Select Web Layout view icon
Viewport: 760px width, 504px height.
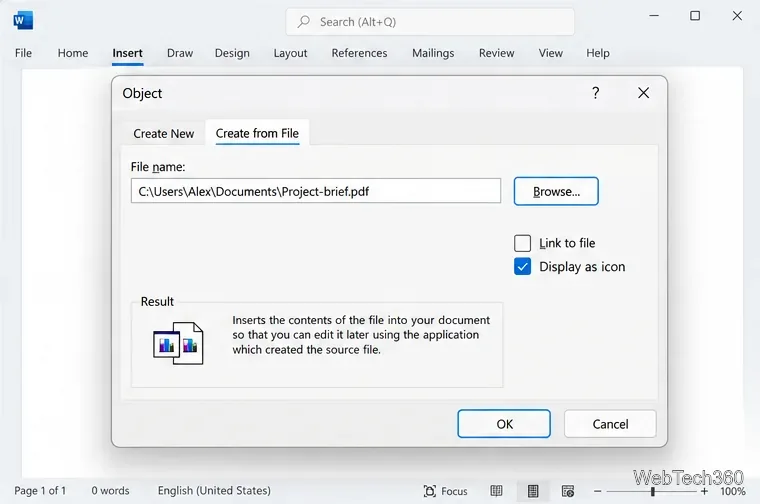click(568, 491)
